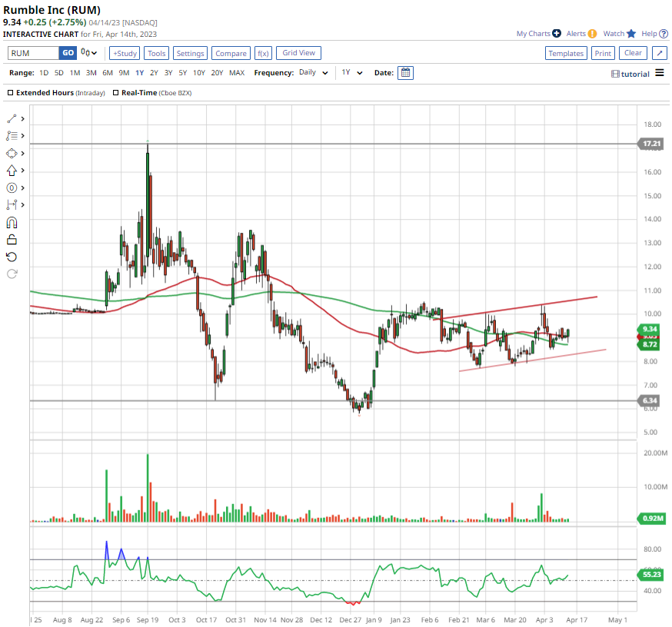672x627 pixels.
Task: Select the 10Y range
Action: tap(199, 73)
